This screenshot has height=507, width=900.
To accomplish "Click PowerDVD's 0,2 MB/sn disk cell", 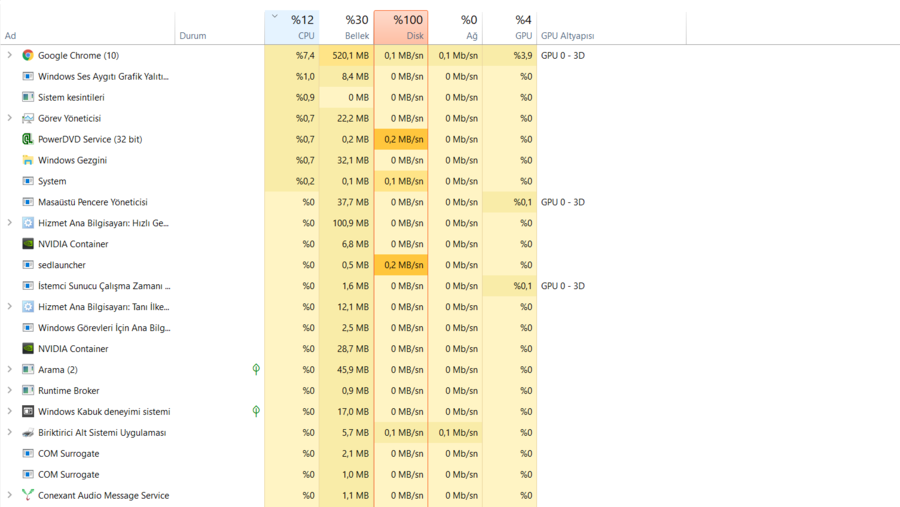I will [401, 140].
